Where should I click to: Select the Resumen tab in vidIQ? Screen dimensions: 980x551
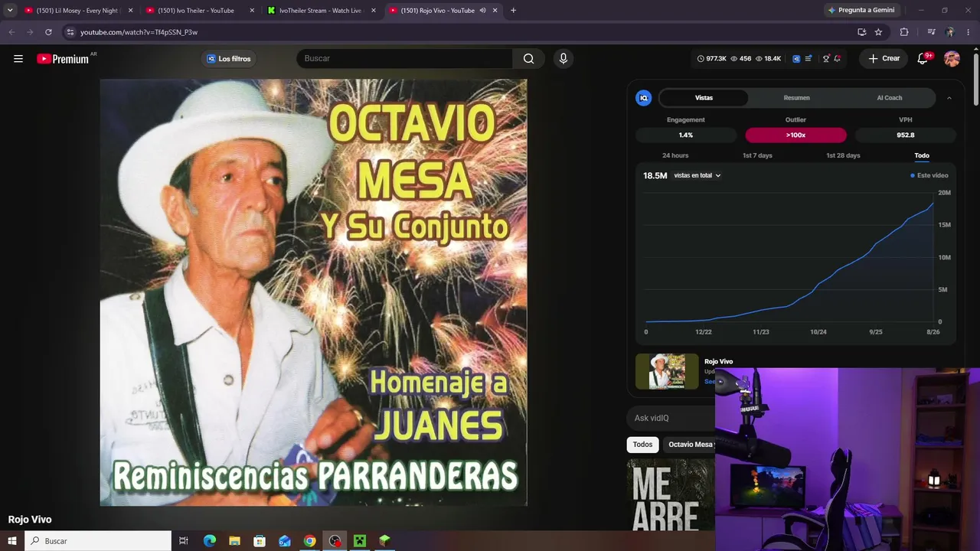coord(796,98)
